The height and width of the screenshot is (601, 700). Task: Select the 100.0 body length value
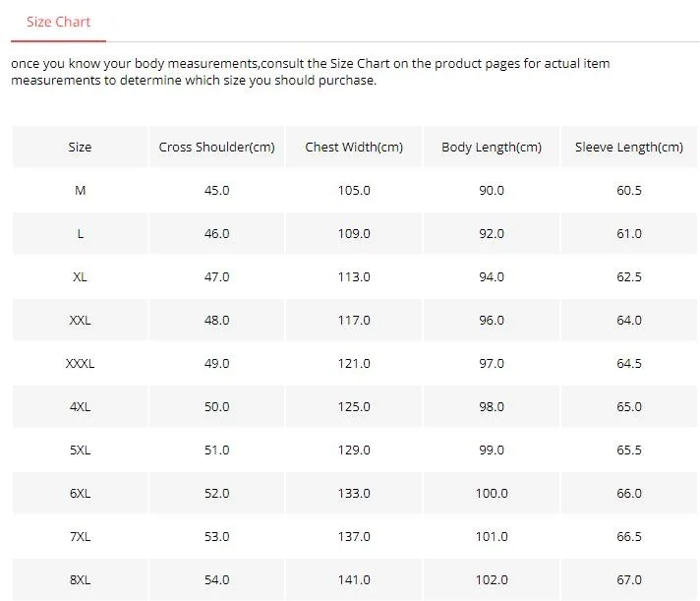(492, 494)
